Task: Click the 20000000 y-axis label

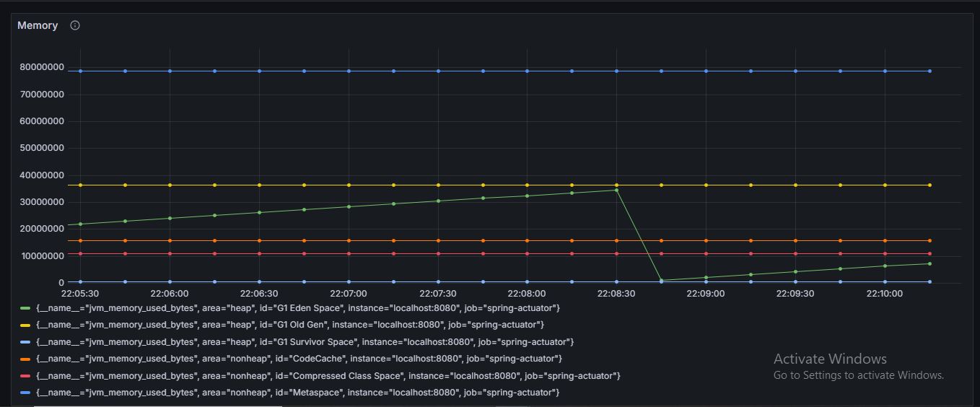Action: (x=42, y=229)
